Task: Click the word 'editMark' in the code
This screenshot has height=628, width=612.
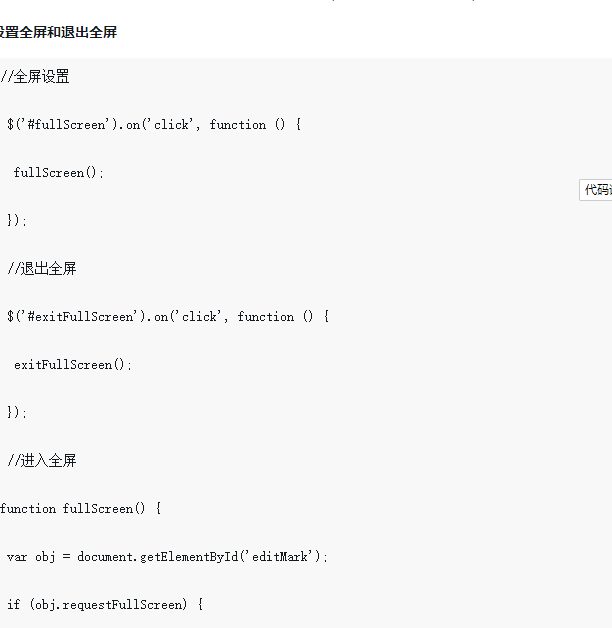Action: [x=280, y=556]
